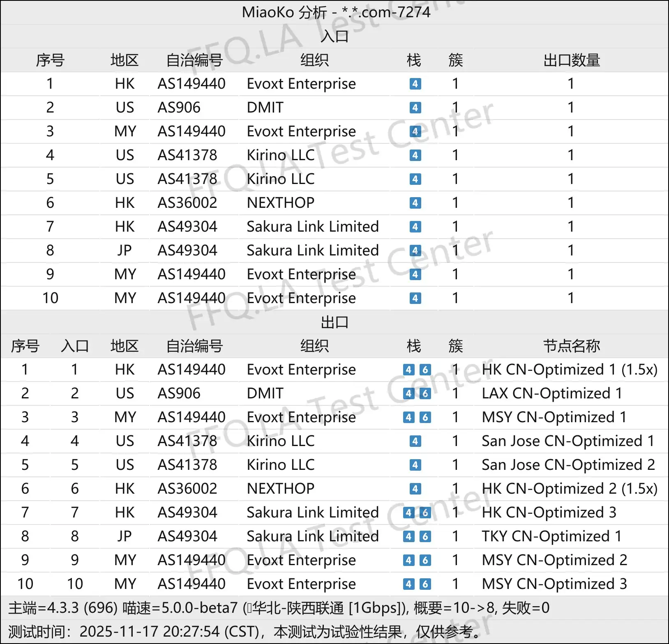Click the 出口数量 column header

click(571, 60)
